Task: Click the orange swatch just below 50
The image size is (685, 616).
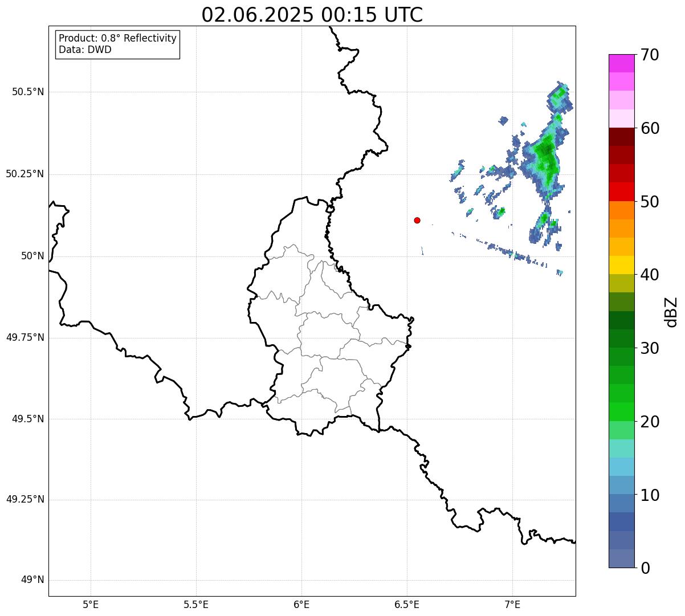Action: 622,210
